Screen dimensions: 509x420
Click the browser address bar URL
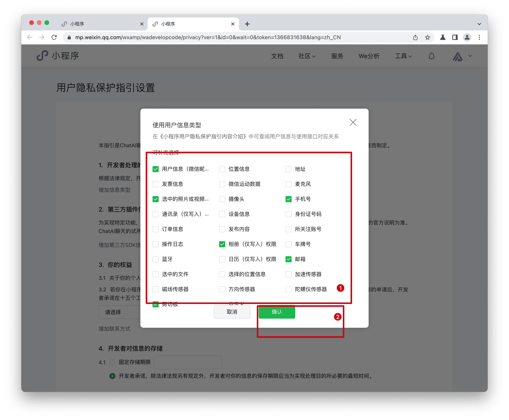(x=208, y=37)
